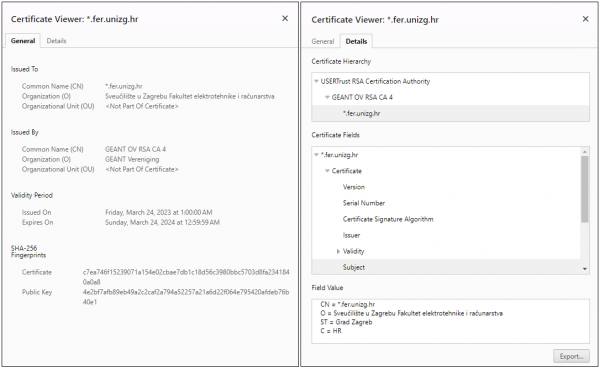Image resolution: width=600 pixels, height=369 pixels.
Task: Collapse the Certificate fields node
Action: coord(327,171)
